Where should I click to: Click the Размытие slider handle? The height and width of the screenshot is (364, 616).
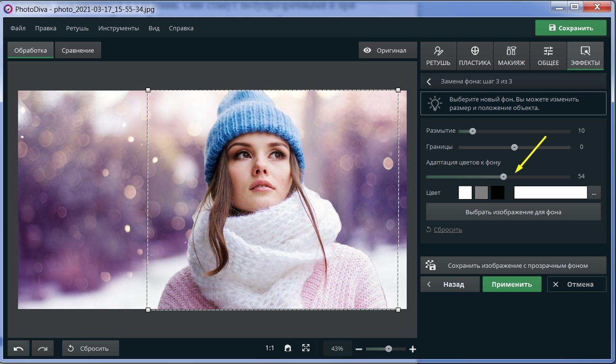point(472,131)
